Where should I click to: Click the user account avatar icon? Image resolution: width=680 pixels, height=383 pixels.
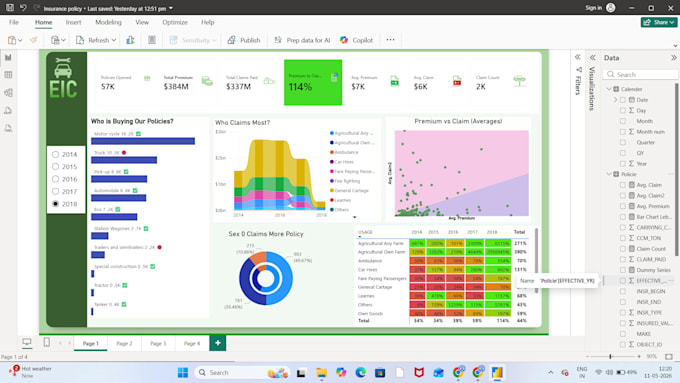611,8
